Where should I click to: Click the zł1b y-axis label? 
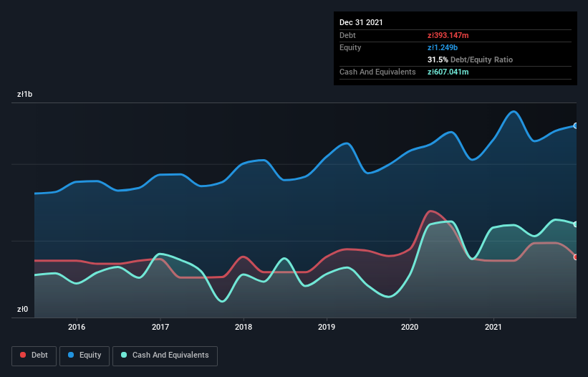point(25,94)
